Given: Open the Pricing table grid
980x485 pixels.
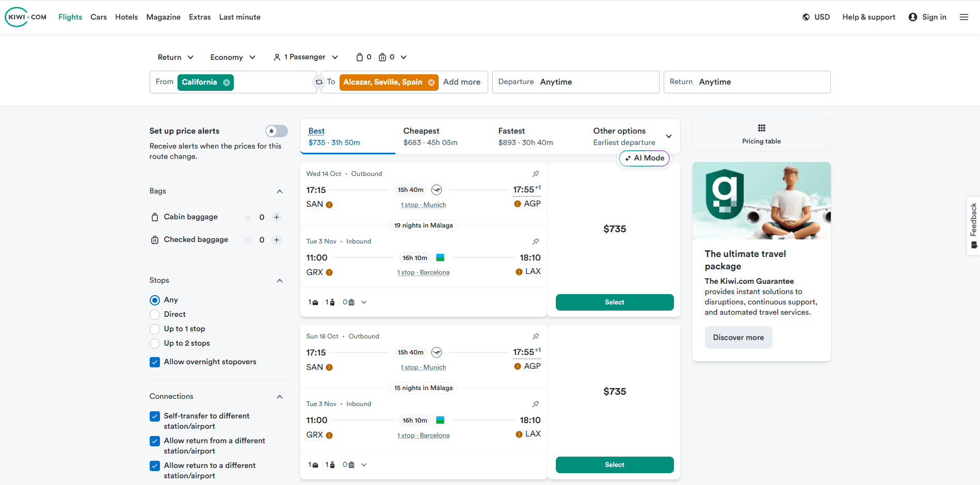Looking at the screenshot, I should coord(761,135).
